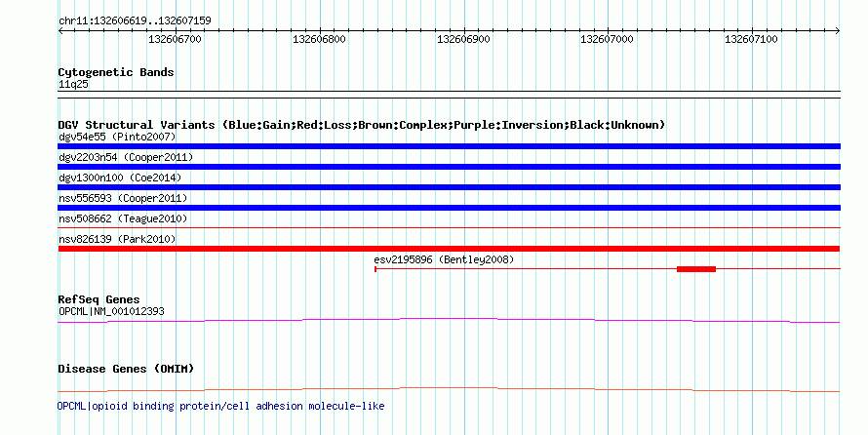Click left arrowhead of the coordinate ruler
Viewport: 868px width, 435px height.
tap(60, 31)
